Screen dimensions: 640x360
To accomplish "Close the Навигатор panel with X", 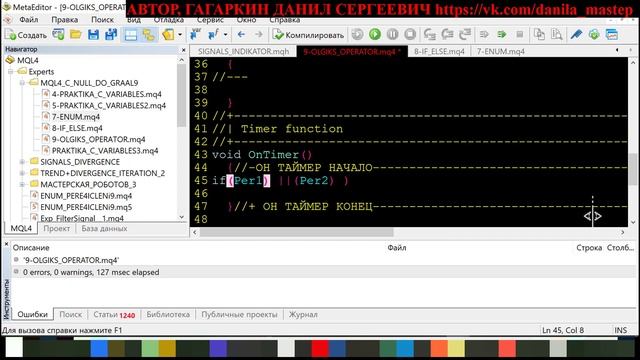I will 183,50.
